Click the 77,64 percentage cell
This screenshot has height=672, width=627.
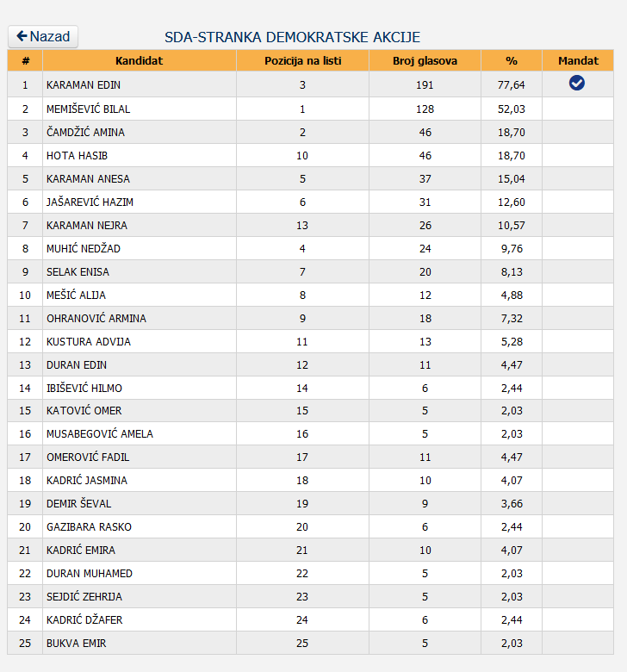pyautogui.click(x=512, y=84)
